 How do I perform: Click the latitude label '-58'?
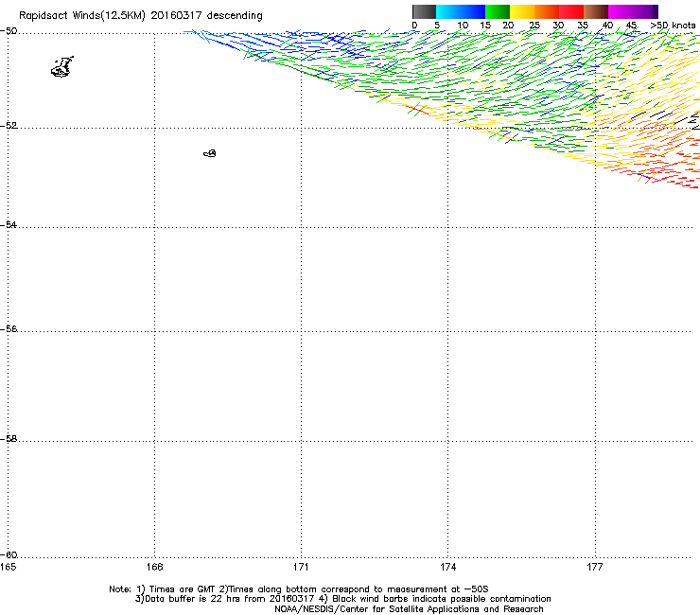tap(9, 439)
